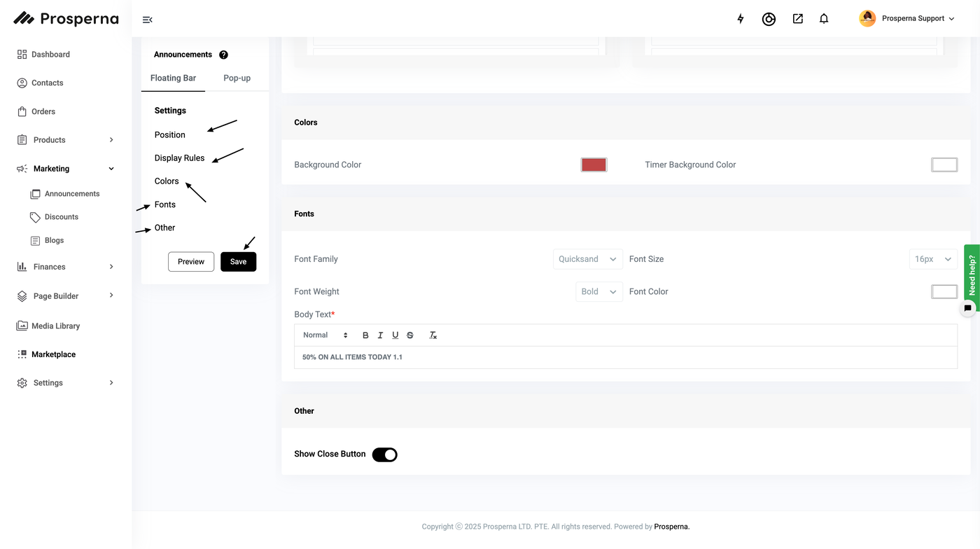Jump to Fonts settings section
Viewport: 980px width, 549px height.
165,204
